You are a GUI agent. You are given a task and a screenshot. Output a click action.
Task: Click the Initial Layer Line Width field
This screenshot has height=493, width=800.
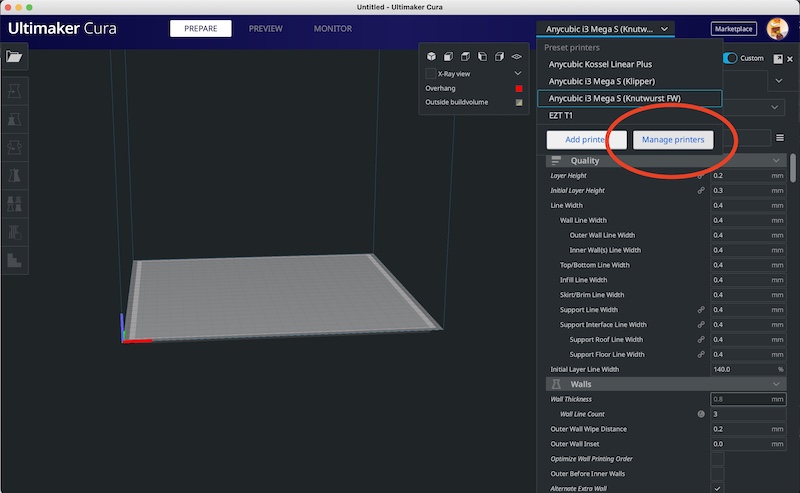[748, 369]
